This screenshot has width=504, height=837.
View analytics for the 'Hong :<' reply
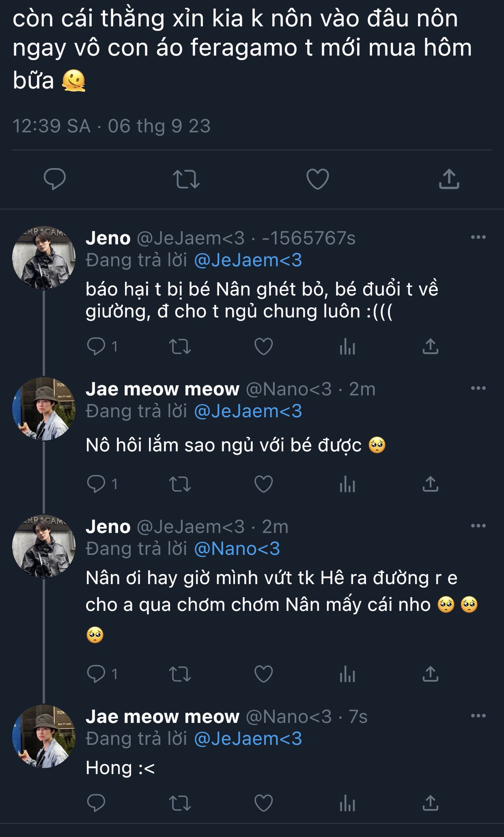[347, 803]
